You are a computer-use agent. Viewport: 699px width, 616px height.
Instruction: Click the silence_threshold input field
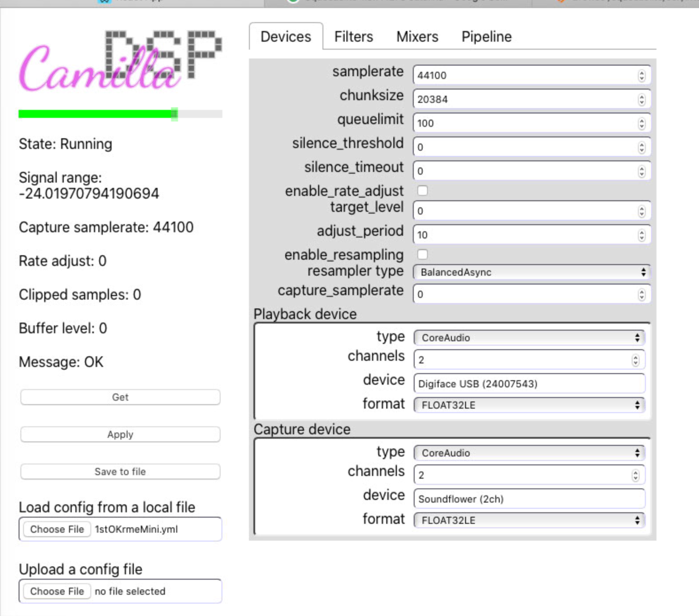coord(532,147)
